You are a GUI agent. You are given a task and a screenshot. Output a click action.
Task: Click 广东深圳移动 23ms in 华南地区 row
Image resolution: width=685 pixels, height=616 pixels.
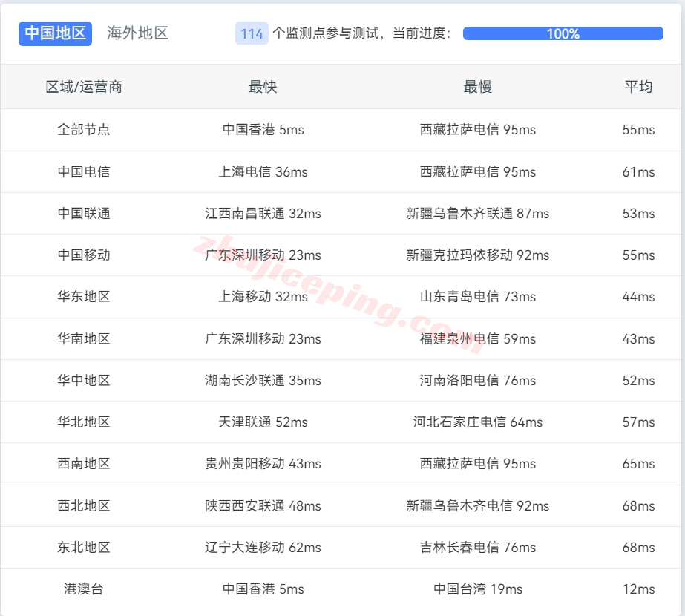click(x=263, y=339)
